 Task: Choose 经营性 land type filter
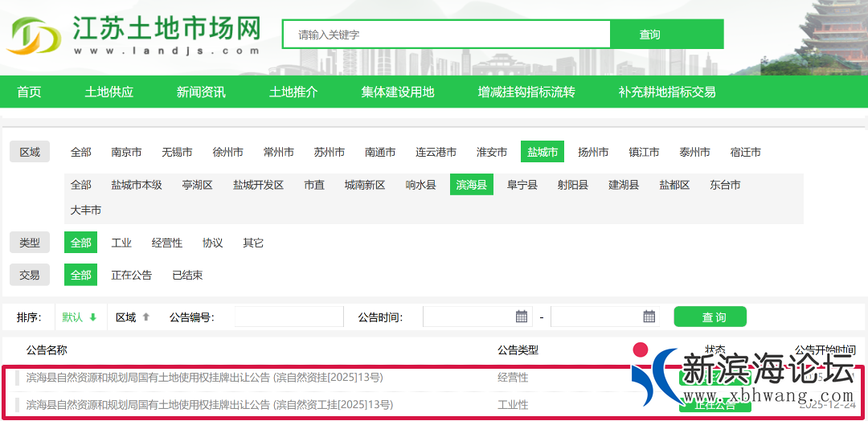(x=167, y=243)
